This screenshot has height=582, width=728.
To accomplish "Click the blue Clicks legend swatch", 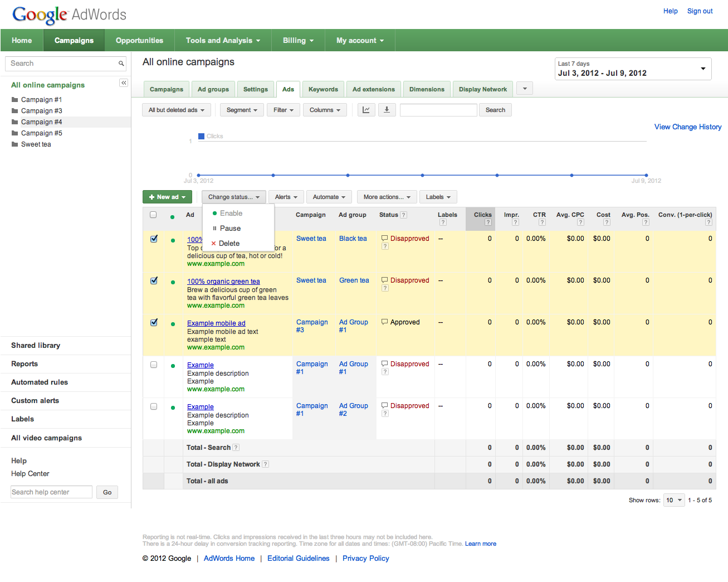I will [201, 136].
